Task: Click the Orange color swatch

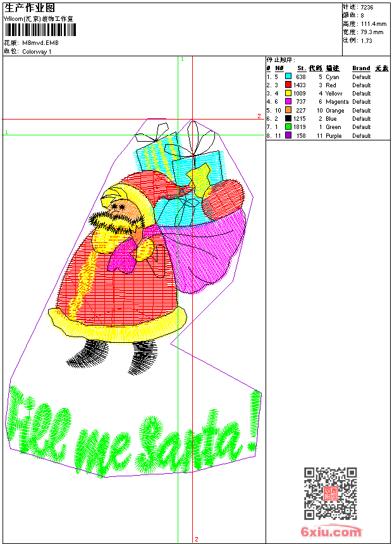Action: point(288,110)
